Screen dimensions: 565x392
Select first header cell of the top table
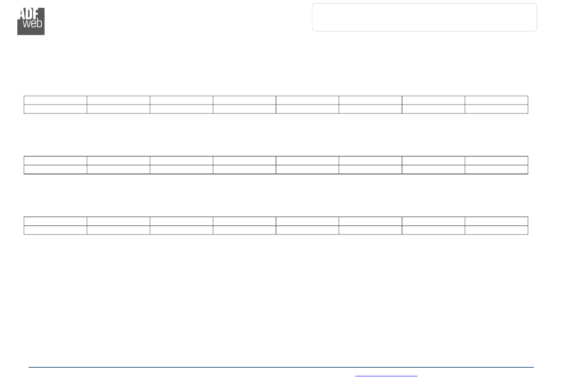55,100
